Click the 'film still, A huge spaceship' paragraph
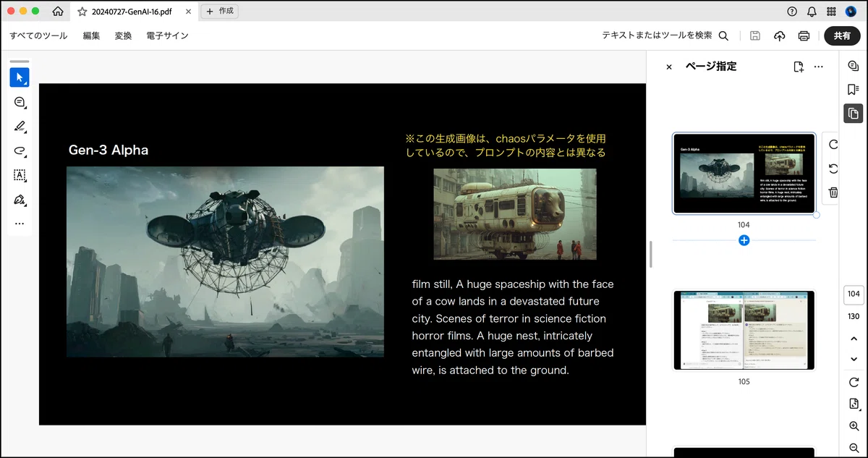Image resolution: width=868 pixels, height=458 pixels. click(x=513, y=327)
